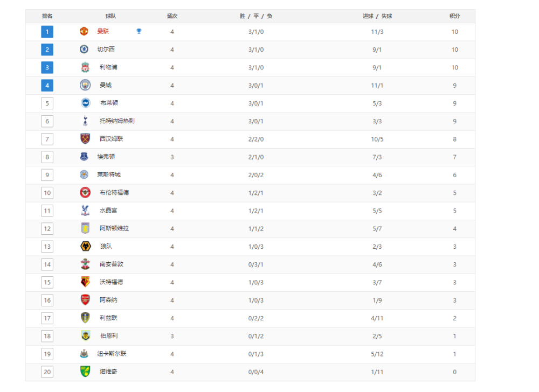
Task: Click the Liverpool club crest
Action: tap(85, 67)
